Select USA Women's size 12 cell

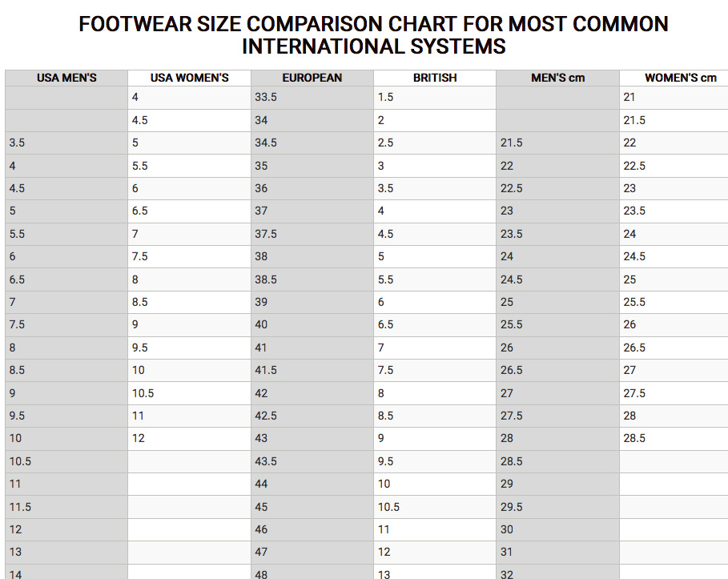point(139,438)
